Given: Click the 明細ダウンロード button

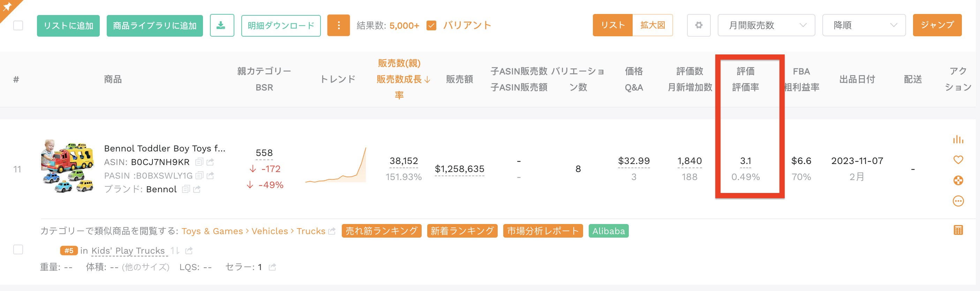Looking at the screenshot, I should (281, 26).
